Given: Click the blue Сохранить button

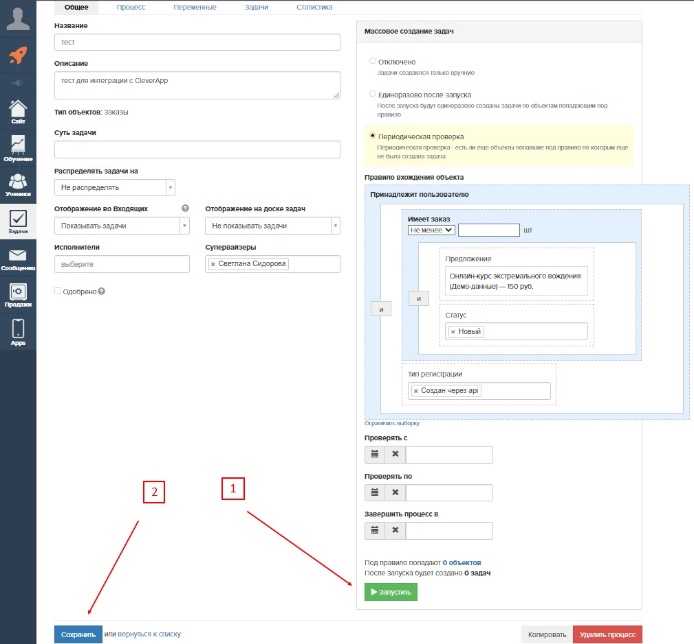Looking at the screenshot, I should pyautogui.click(x=77, y=634).
